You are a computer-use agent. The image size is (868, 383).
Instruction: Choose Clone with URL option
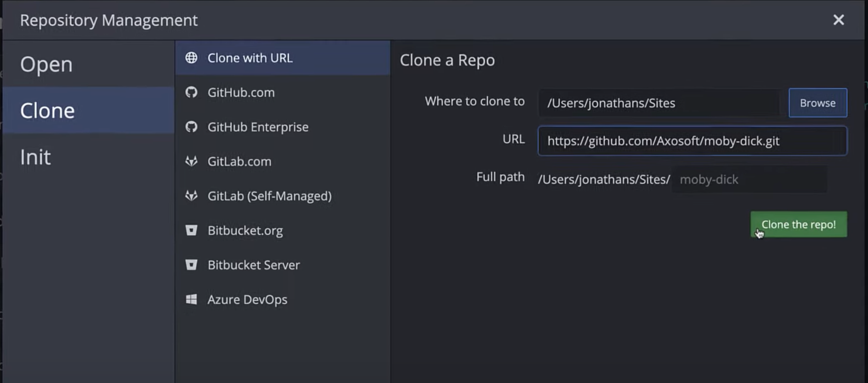[x=282, y=58]
